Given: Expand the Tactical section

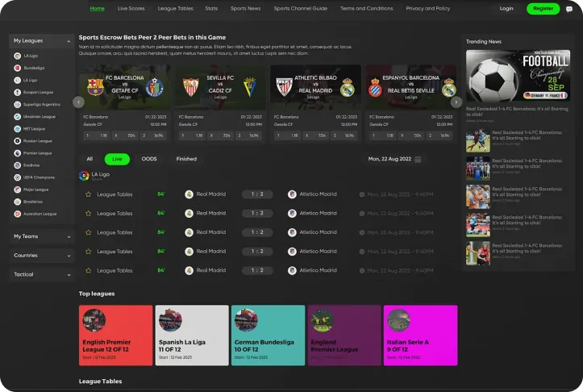Looking at the screenshot, I should [x=69, y=275].
